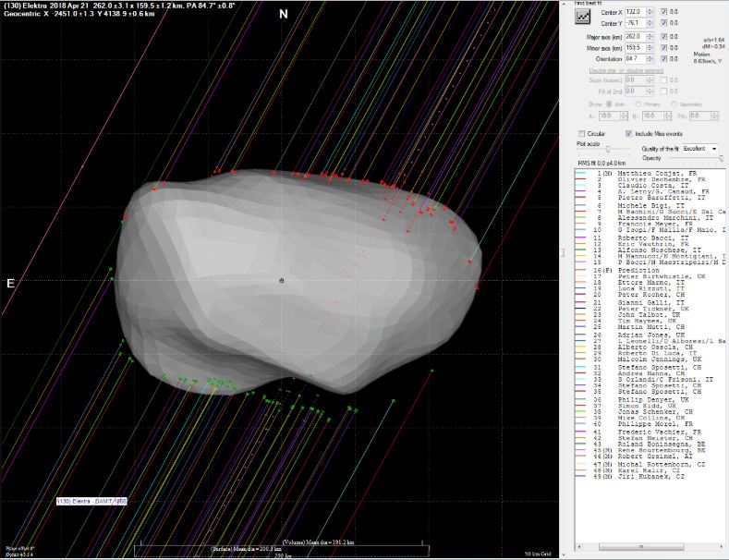Open the Quality of the fit dropdown
This screenshot has width=729, height=560.
pos(699,148)
